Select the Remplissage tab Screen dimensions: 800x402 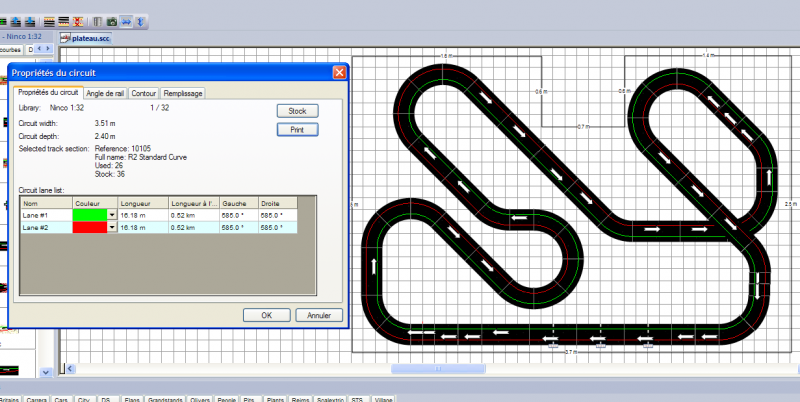[183, 93]
